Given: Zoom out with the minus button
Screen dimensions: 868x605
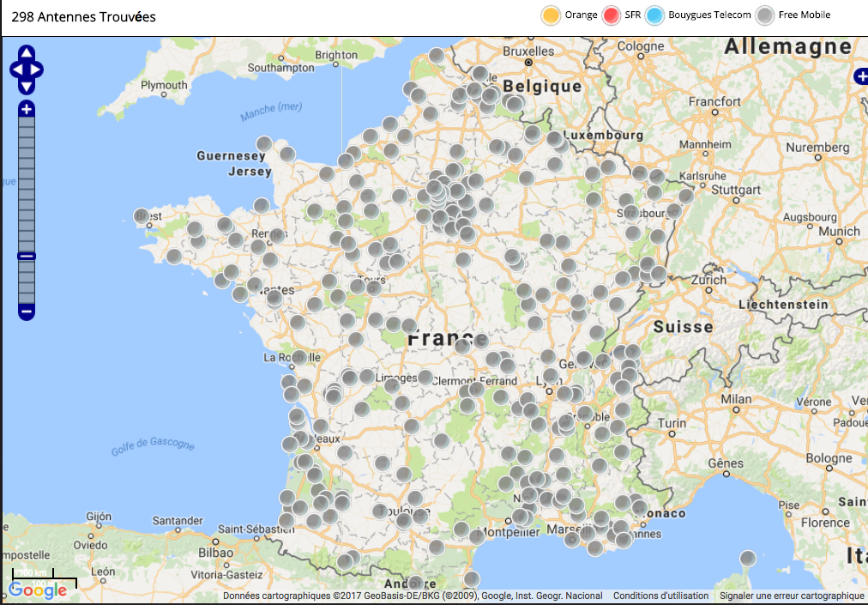Looking at the screenshot, I should coord(27,311).
